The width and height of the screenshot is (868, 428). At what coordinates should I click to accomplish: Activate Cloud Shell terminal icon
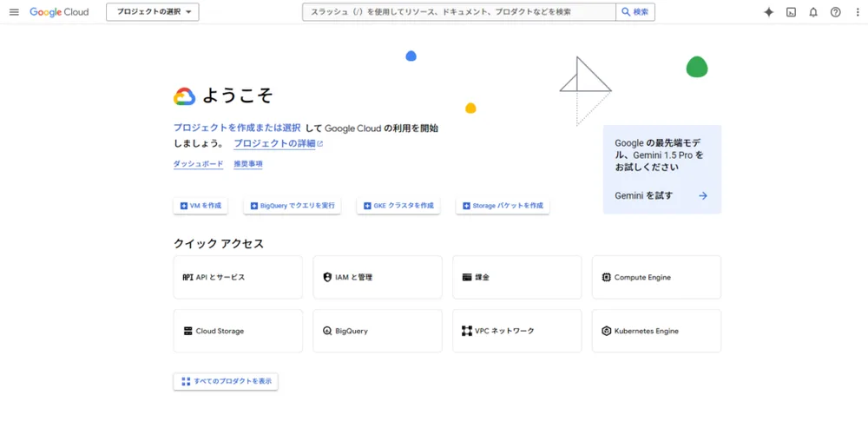[791, 12]
